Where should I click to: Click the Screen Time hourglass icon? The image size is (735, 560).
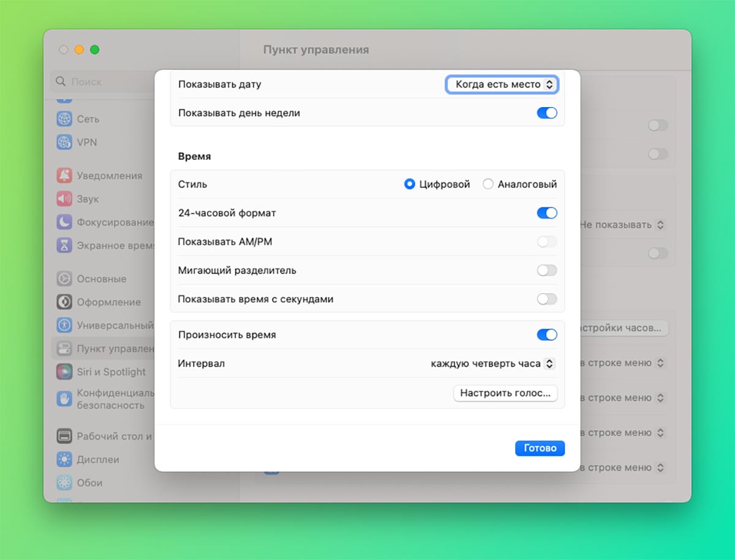[64, 245]
